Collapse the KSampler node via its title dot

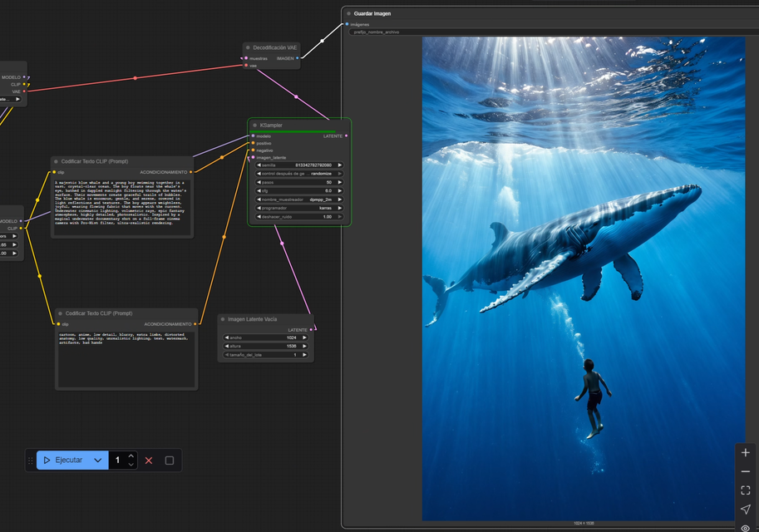click(x=254, y=126)
